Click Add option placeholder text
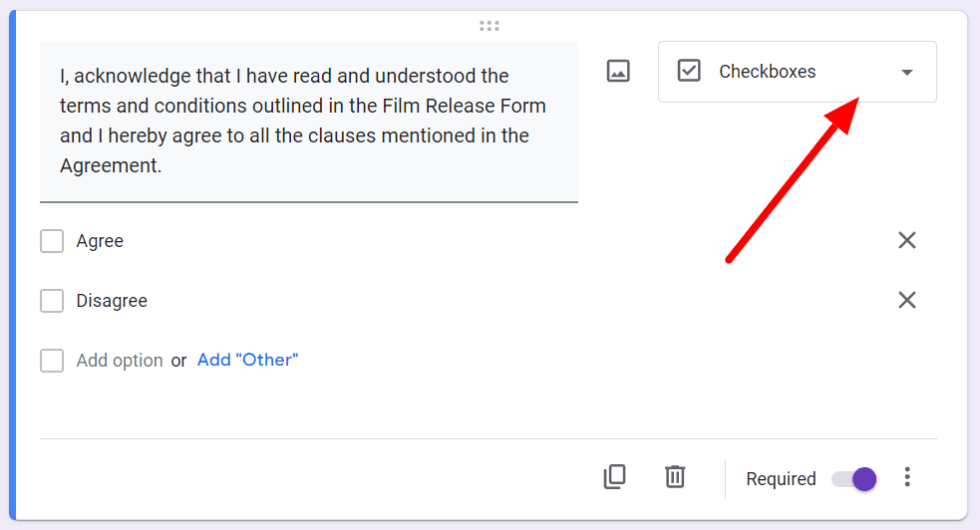980x530 pixels. click(120, 361)
